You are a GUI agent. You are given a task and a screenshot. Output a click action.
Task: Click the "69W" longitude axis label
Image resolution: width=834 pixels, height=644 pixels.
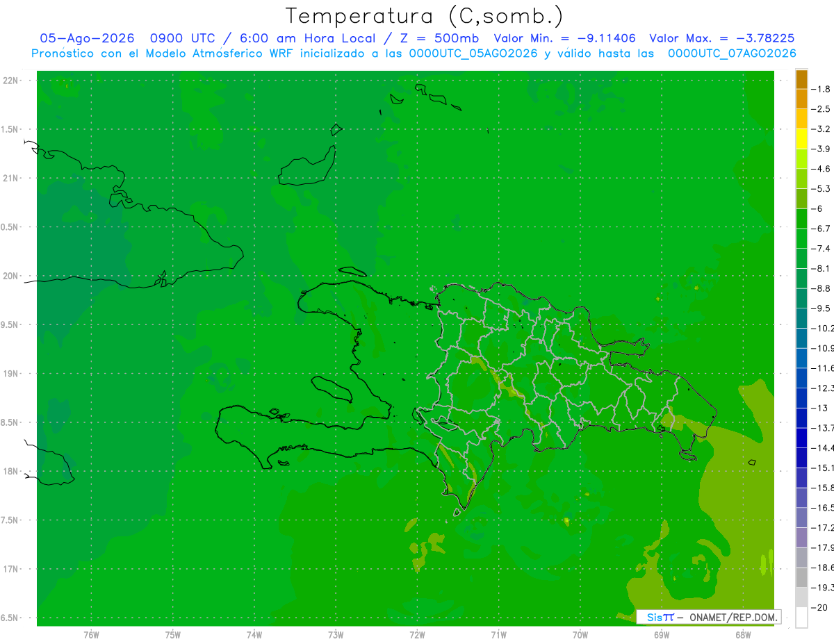[662, 635]
